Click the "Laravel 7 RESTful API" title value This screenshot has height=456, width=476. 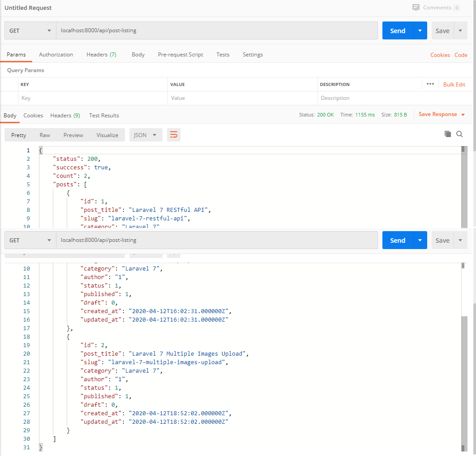[x=168, y=210]
